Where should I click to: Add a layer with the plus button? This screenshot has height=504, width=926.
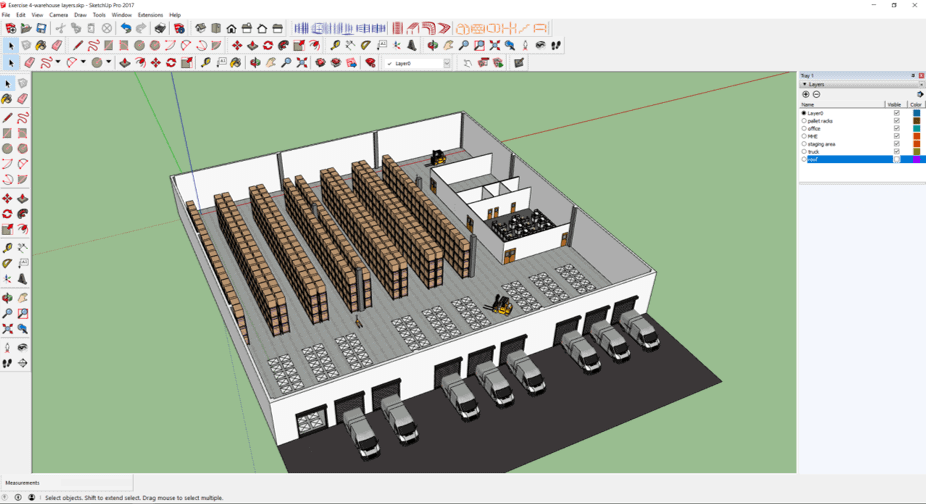coord(806,95)
